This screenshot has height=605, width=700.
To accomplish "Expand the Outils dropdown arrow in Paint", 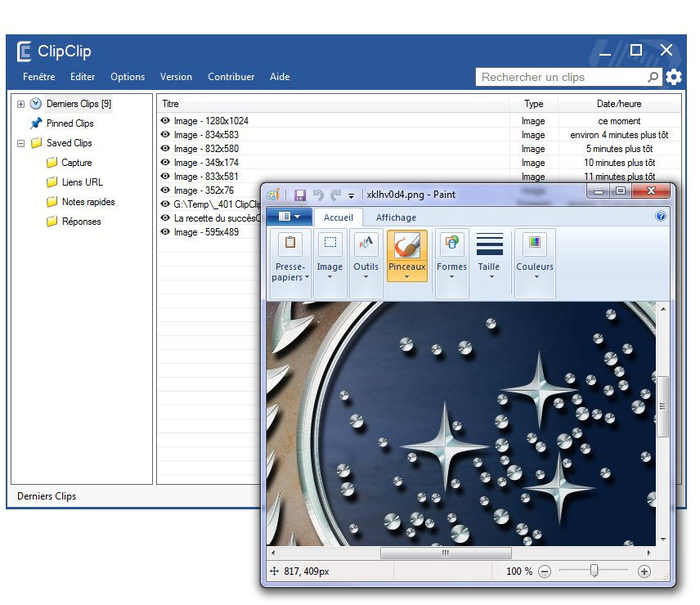I will 366,277.
